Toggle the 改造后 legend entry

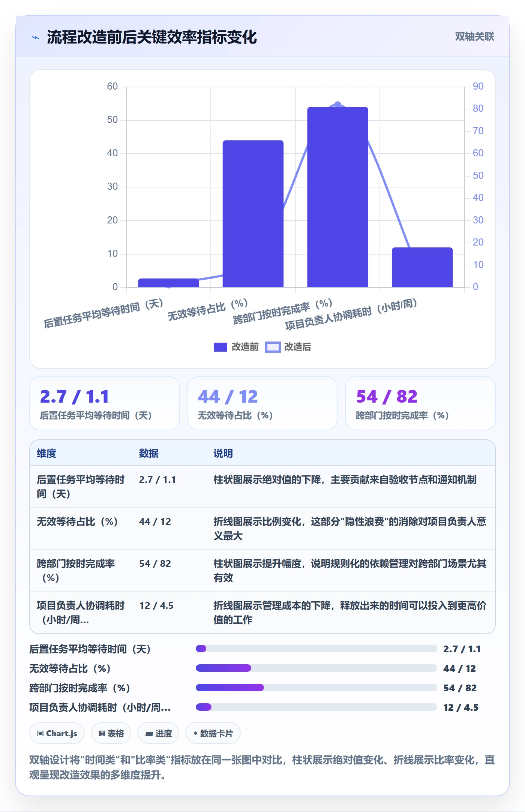pyautogui.click(x=288, y=347)
